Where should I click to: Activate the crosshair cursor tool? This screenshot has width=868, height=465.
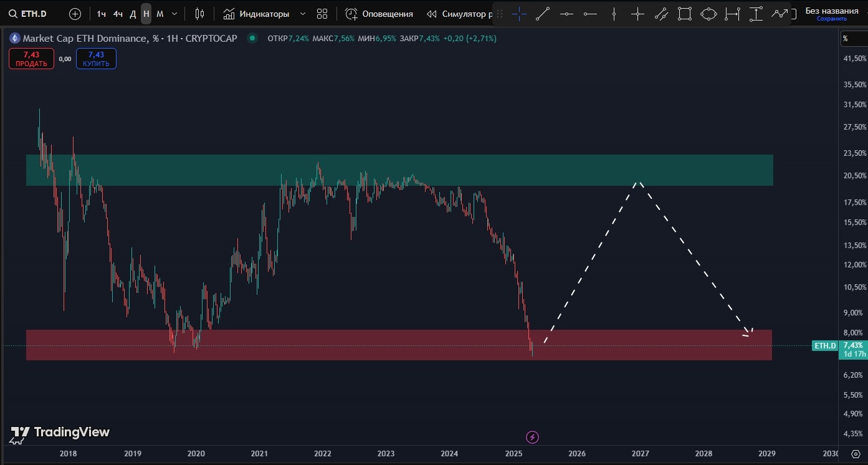(519, 14)
